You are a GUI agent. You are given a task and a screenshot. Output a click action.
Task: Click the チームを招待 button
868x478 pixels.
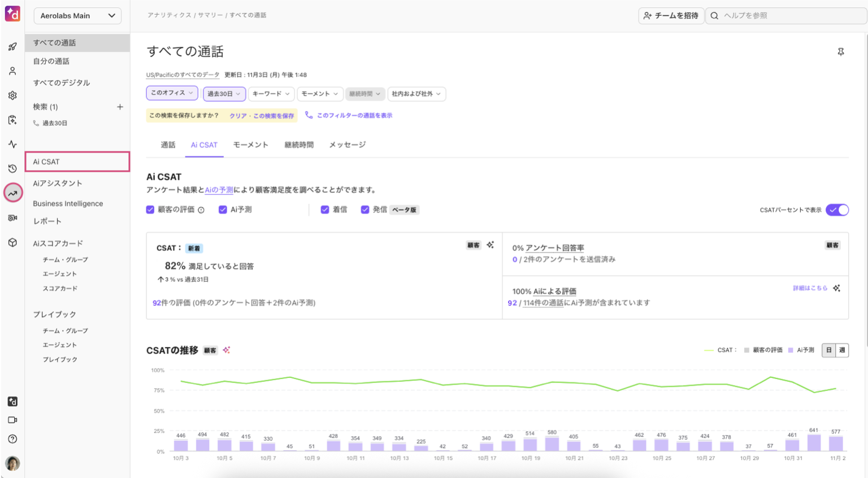(x=671, y=16)
